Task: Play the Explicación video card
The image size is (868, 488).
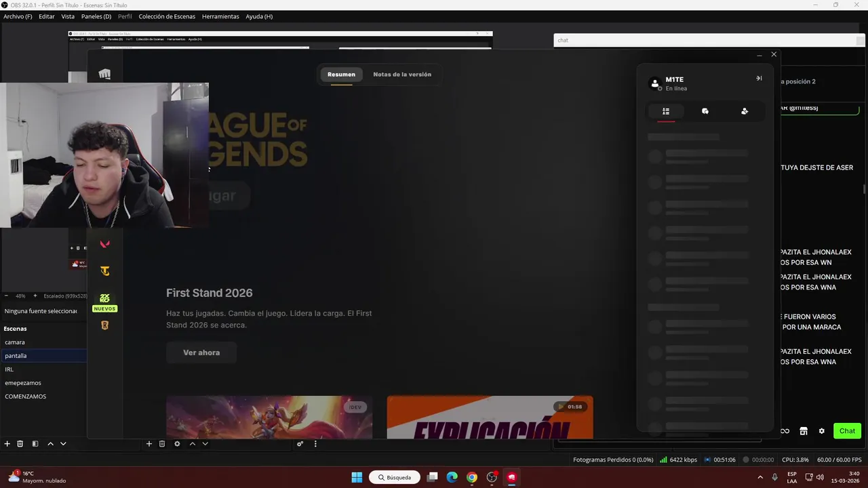Action: 490,418
